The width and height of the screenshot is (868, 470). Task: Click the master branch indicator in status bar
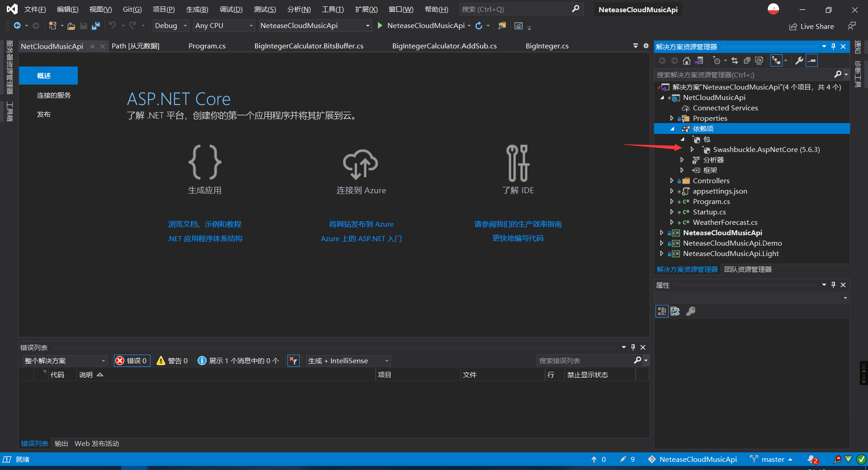pyautogui.click(x=772, y=460)
